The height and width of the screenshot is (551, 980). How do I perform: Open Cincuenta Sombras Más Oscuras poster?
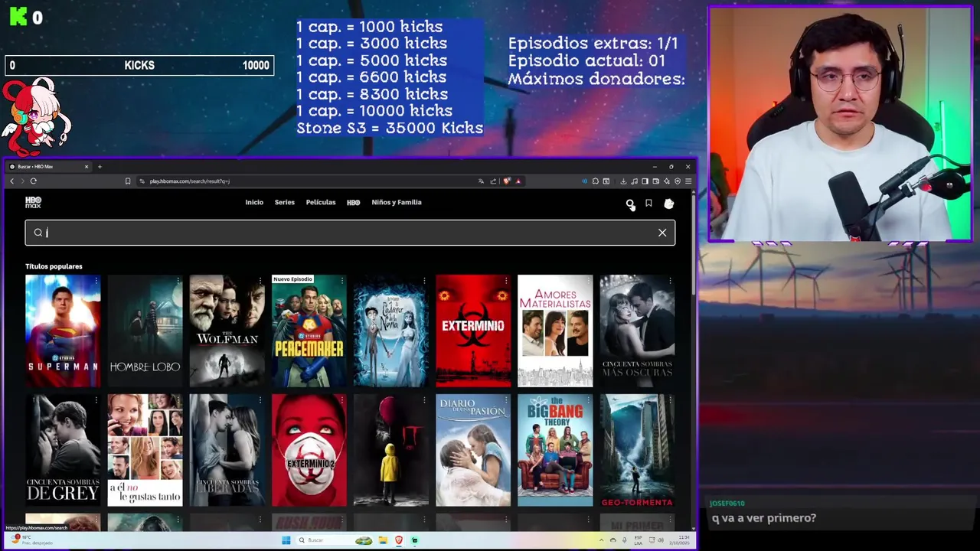pyautogui.click(x=637, y=331)
